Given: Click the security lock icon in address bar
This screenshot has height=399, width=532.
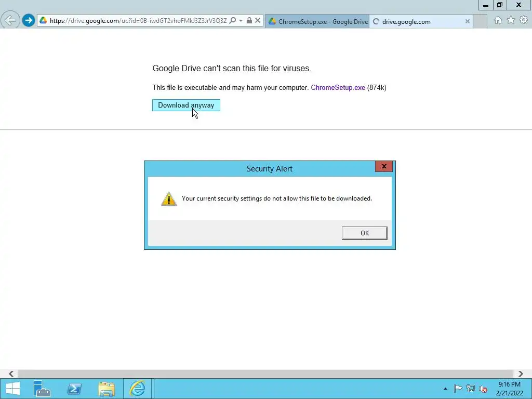Looking at the screenshot, I should [249, 20].
